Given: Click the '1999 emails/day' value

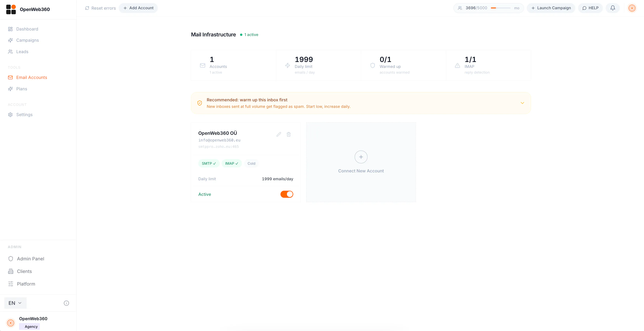Looking at the screenshot, I should (278, 179).
